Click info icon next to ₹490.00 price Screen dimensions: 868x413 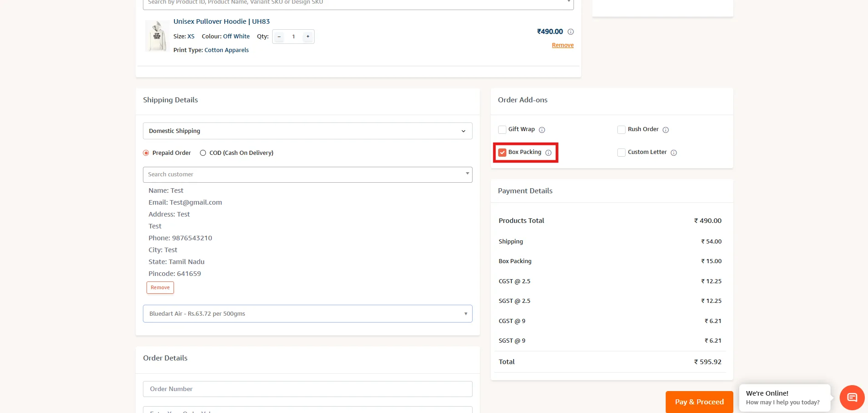(x=570, y=32)
